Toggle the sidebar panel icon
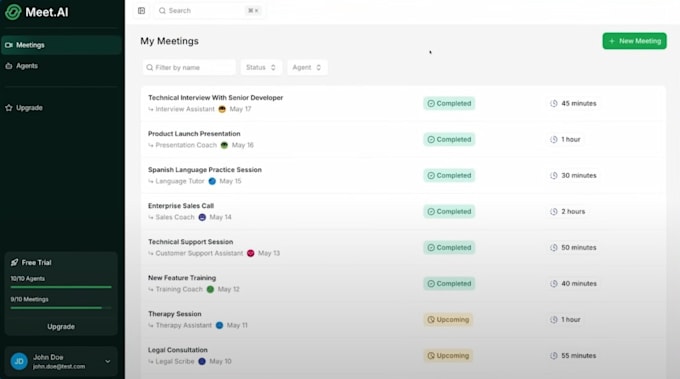680x379 pixels. coord(141,10)
